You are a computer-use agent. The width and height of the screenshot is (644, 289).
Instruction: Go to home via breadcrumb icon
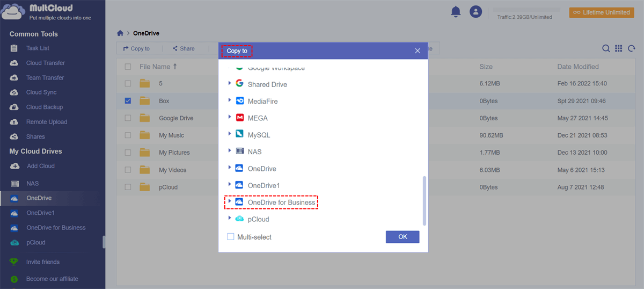[x=120, y=33]
